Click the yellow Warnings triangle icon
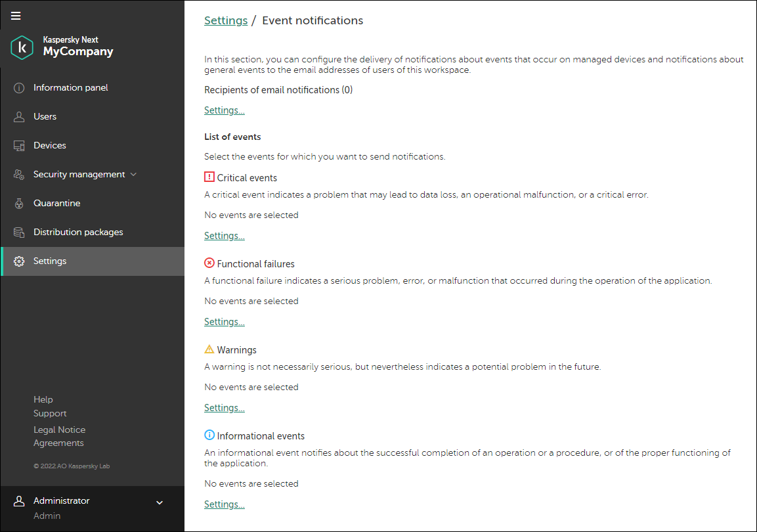The height and width of the screenshot is (532, 757). point(209,349)
